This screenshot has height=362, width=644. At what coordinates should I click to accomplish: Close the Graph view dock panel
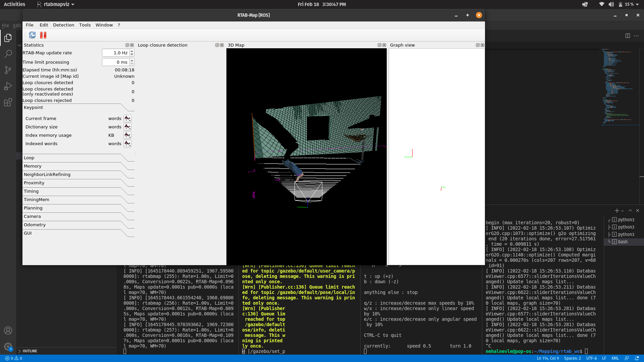(482, 45)
